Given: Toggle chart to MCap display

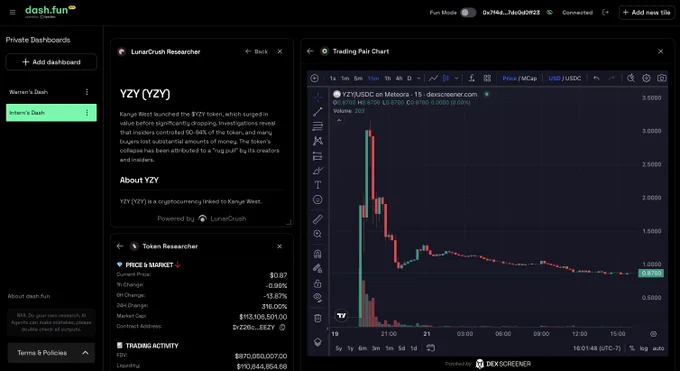Looking at the screenshot, I should 529,79.
